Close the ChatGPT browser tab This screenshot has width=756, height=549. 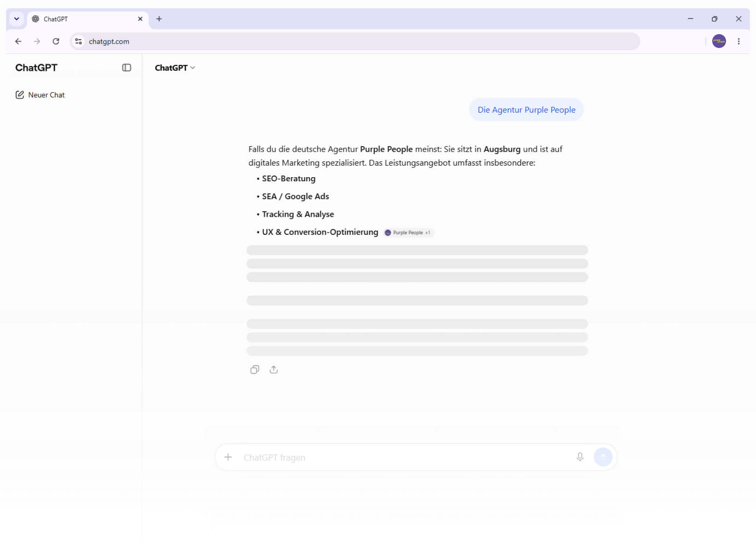pyautogui.click(x=140, y=19)
